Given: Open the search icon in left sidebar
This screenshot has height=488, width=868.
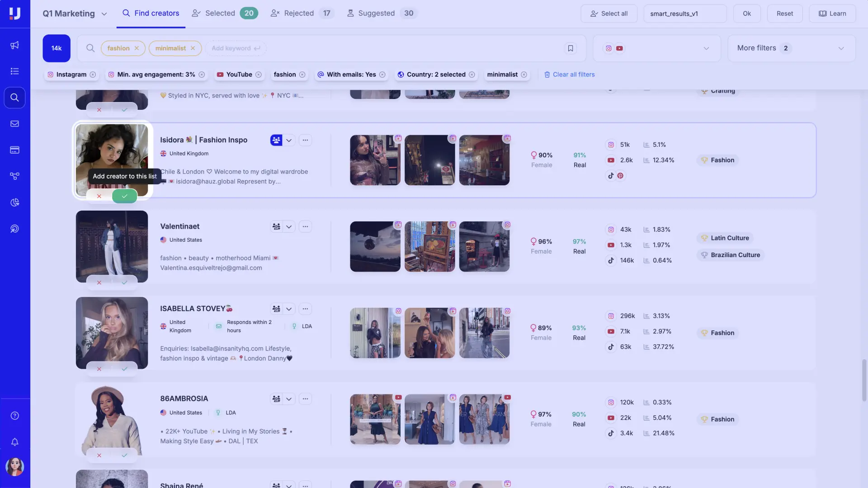Looking at the screenshot, I should point(14,98).
